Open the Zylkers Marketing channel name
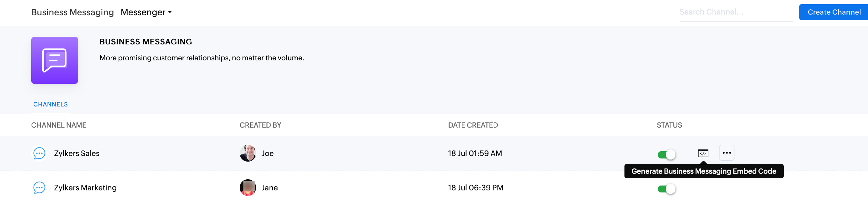This screenshot has height=215, width=868. coord(85,188)
